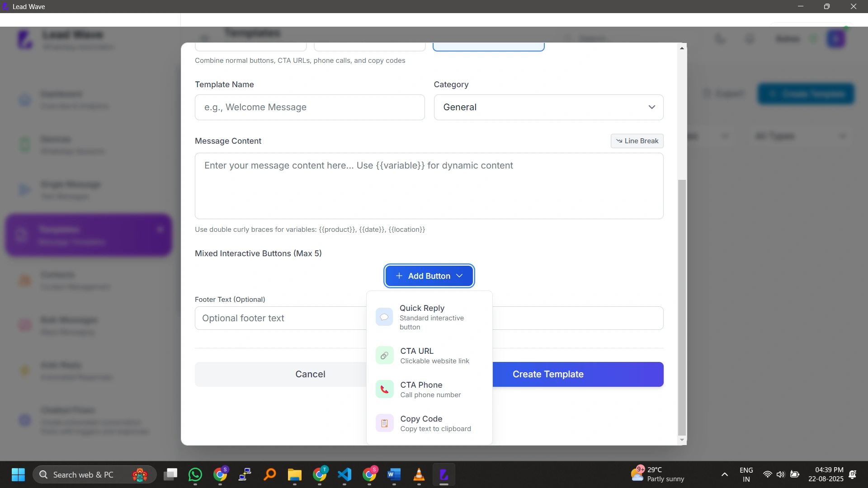Open Chrome with red S badge

(x=369, y=474)
